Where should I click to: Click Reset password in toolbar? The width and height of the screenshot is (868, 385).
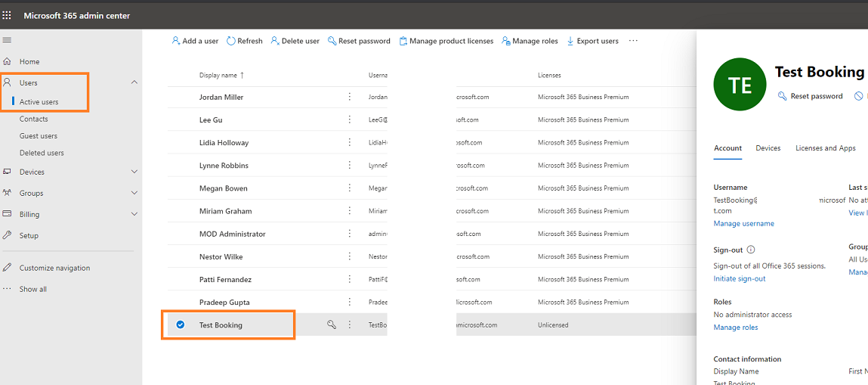coord(359,41)
